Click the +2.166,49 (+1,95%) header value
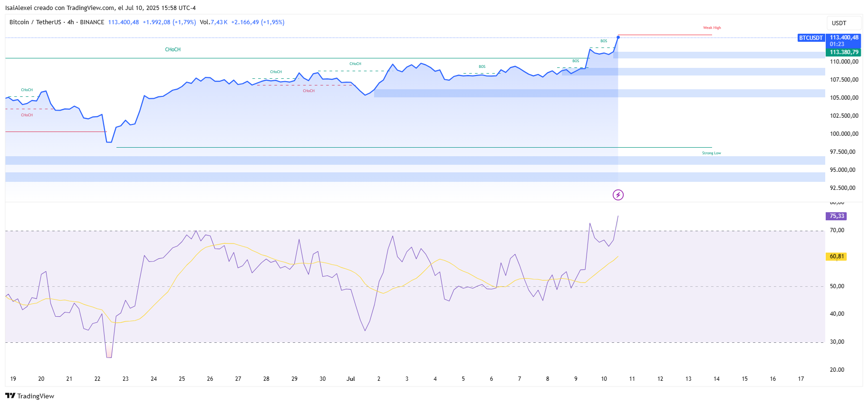The height and width of the screenshot is (405, 868). 258,22
